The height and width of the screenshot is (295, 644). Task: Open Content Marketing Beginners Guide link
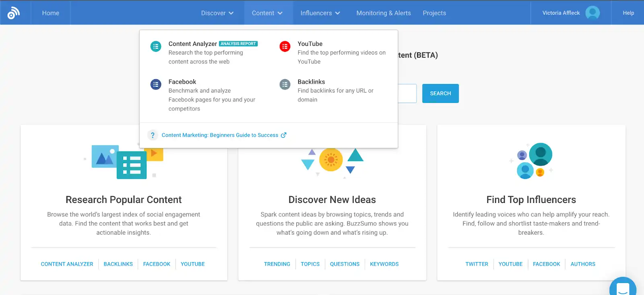click(x=220, y=135)
